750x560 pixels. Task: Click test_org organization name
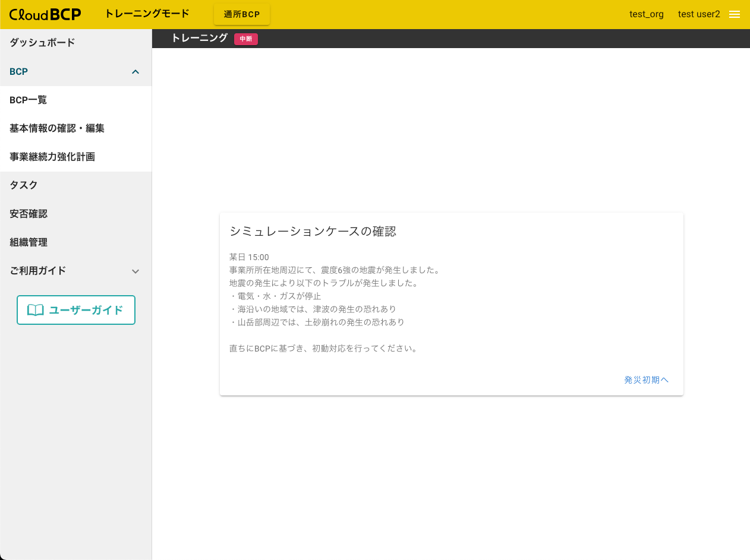coord(647,14)
